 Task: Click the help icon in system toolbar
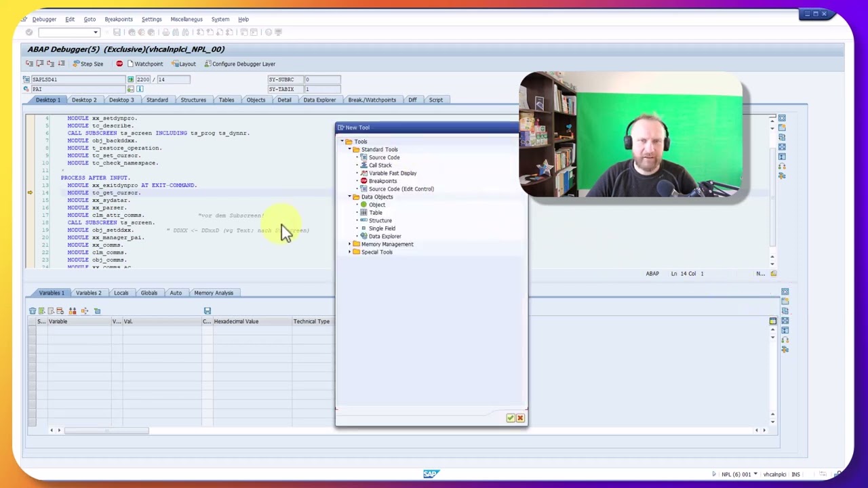click(269, 33)
